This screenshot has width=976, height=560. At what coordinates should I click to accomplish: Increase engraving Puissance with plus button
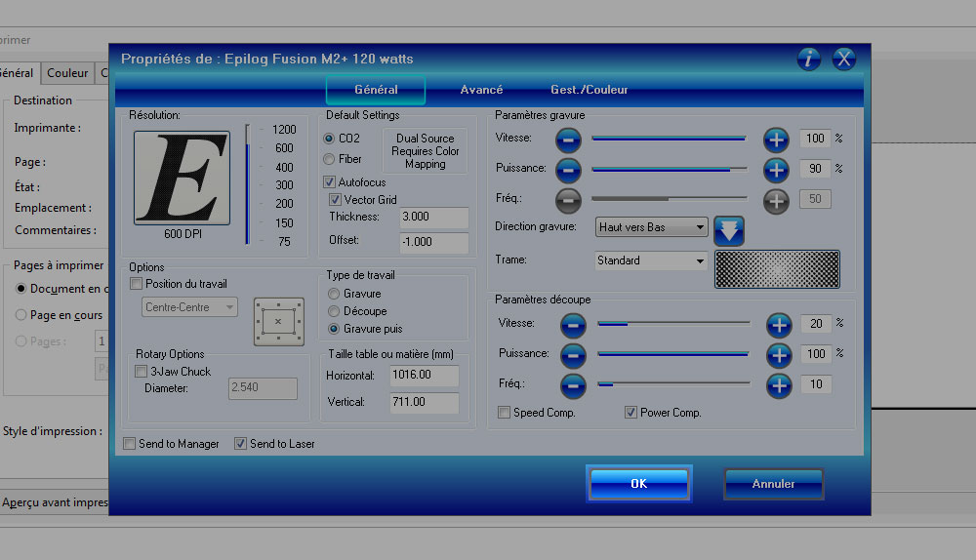[x=776, y=170]
